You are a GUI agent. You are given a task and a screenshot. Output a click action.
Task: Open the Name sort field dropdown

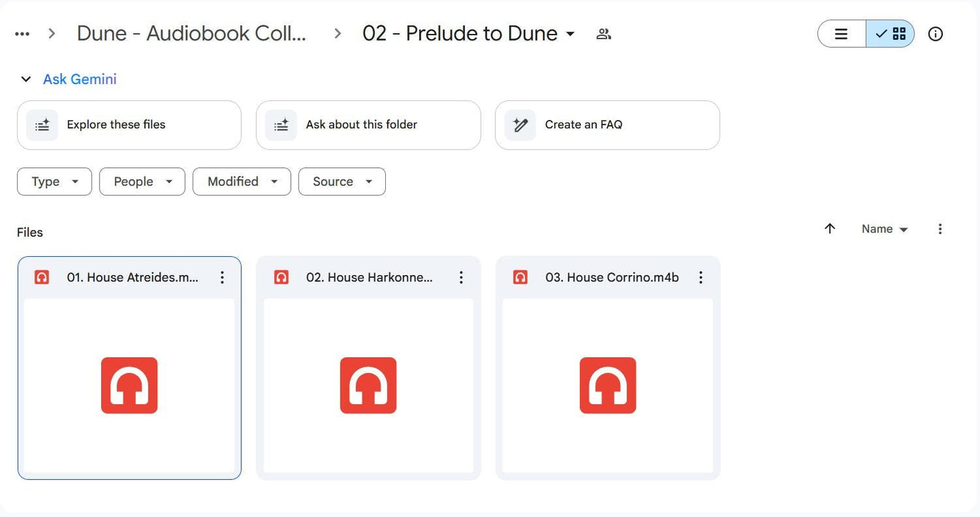tap(884, 229)
